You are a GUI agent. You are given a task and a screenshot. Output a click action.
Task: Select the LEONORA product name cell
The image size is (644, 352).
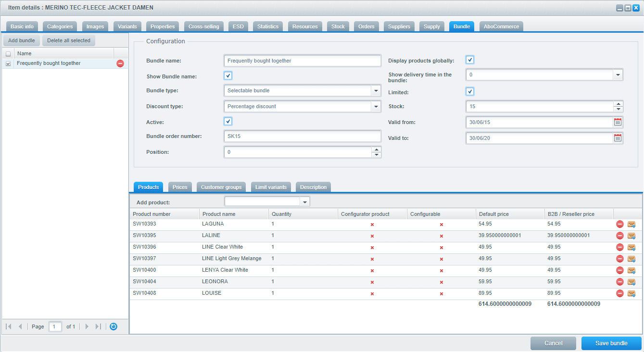[234, 282]
